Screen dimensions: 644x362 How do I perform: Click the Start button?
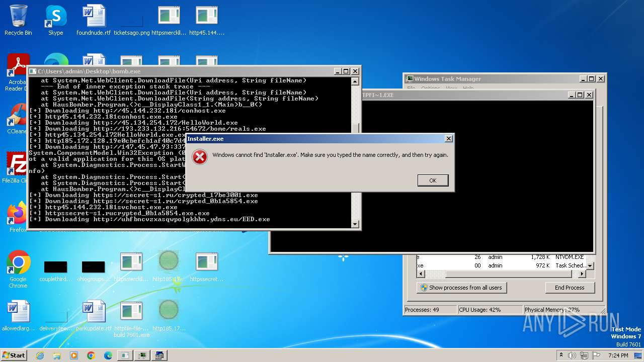click(14, 355)
